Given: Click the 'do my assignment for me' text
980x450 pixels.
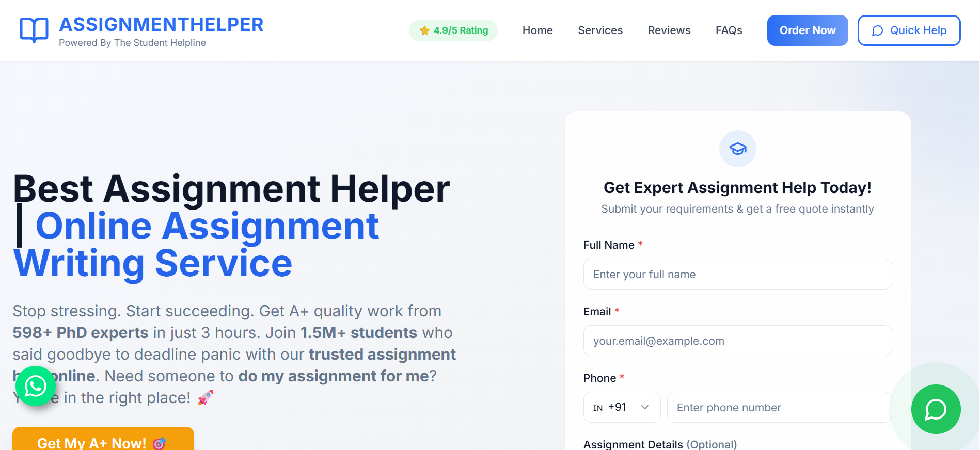Looking at the screenshot, I should click(x=334, y=376).
